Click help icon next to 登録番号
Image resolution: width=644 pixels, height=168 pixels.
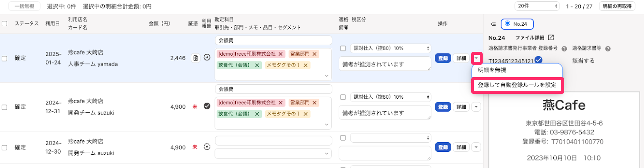tap(564, 49)
